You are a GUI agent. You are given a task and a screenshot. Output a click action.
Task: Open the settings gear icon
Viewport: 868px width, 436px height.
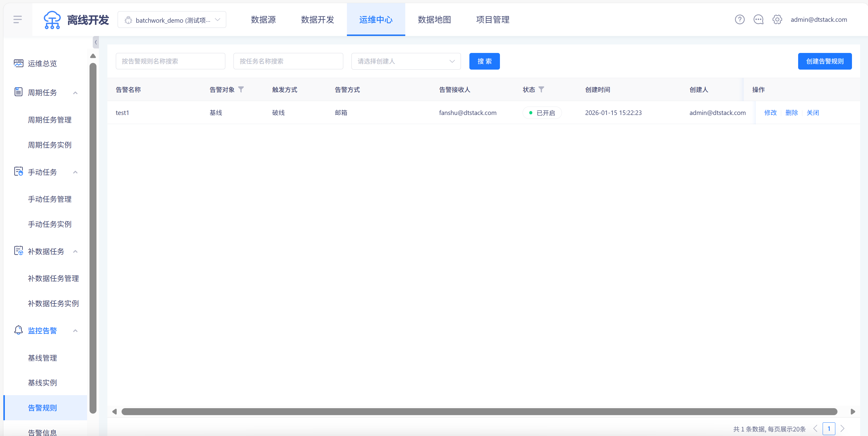(x=777, y=20)
